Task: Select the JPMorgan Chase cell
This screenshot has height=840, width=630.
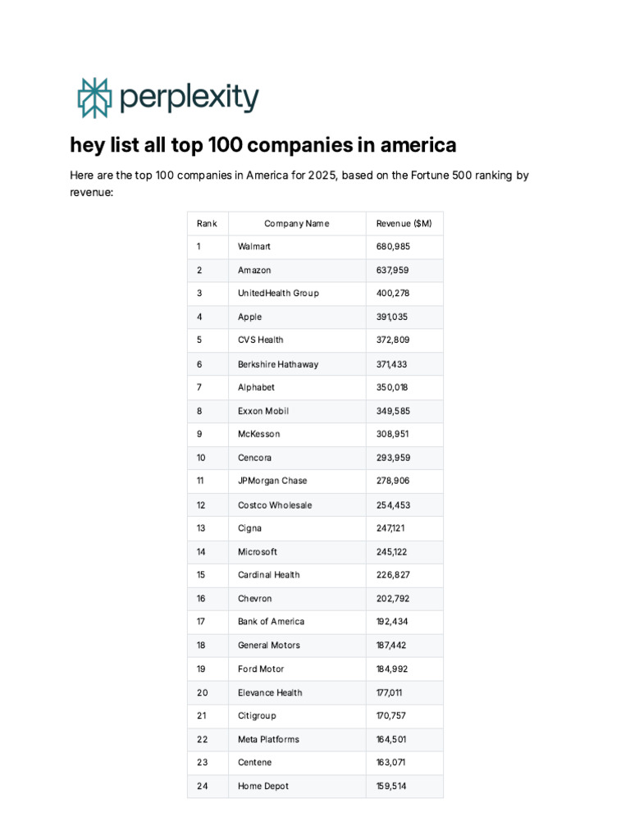Action: click(272, 481)
